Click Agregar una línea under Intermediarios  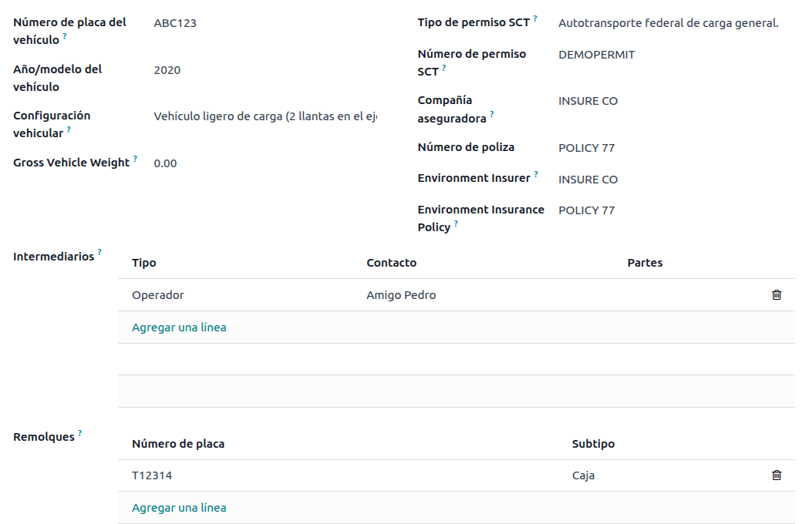[178, 327]
